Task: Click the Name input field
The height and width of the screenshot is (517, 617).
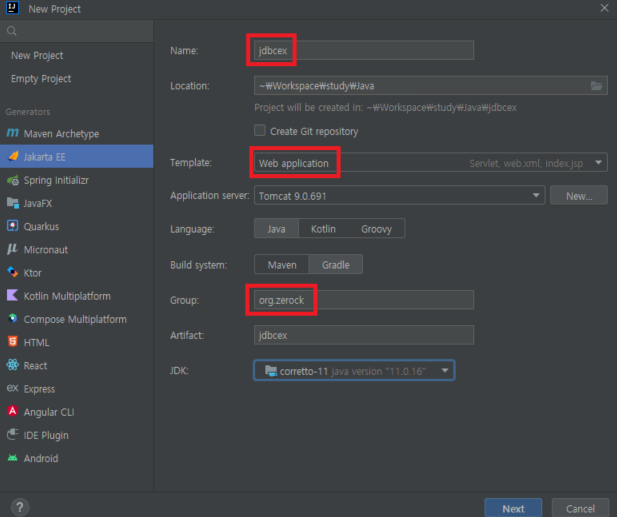Action: [364, 50]
